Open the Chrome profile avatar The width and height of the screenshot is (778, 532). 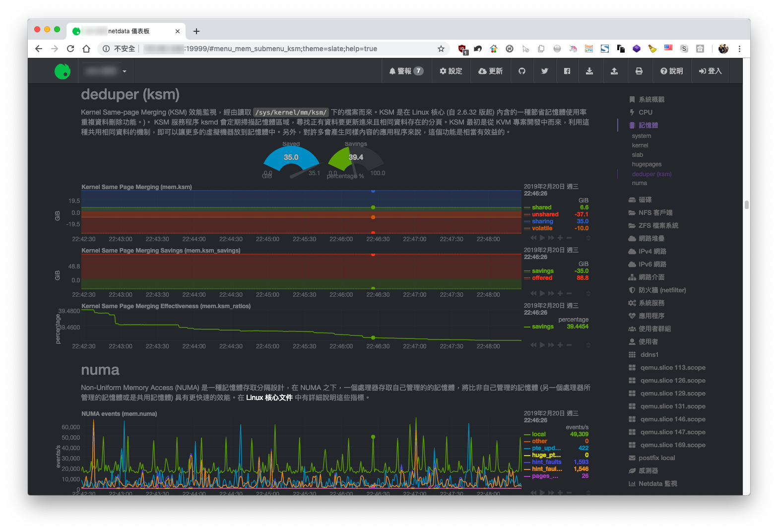[723, 49]
